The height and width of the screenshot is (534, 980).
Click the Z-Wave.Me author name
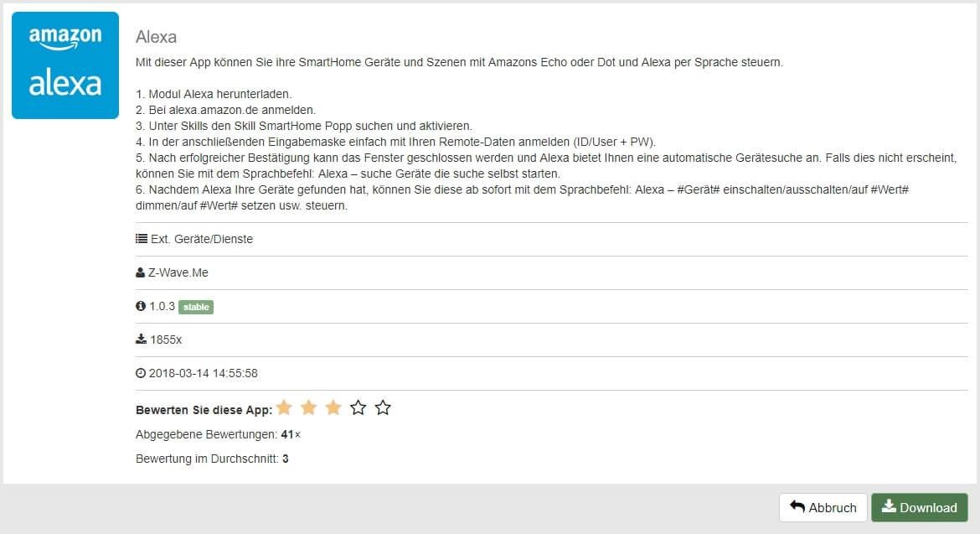tap(178, 272)
